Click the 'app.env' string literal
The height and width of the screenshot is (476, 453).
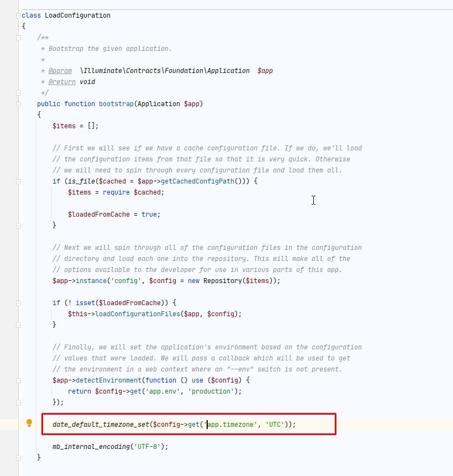162,391
